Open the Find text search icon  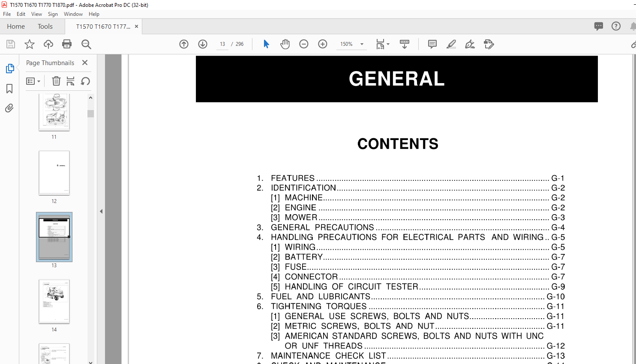click(x=86, y=44)
